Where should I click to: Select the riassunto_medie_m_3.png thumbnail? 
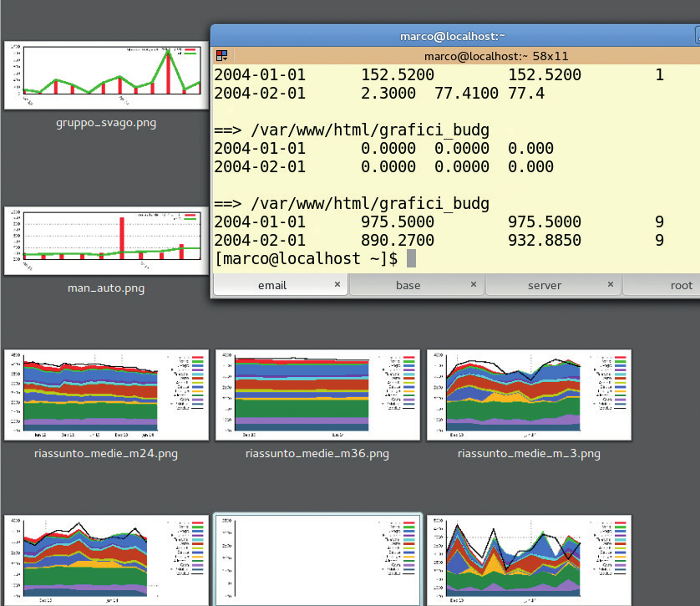pyautogui.click(x=529, y=395)
